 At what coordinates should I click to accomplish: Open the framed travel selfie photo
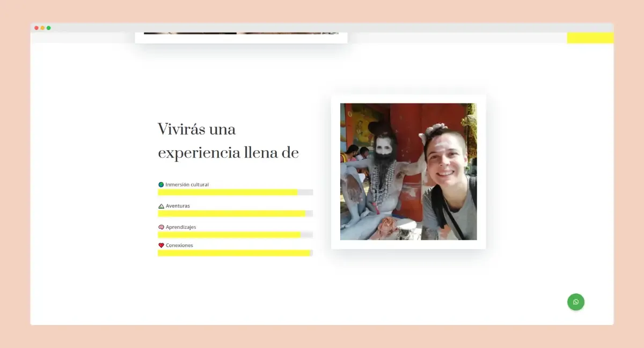(408, 171)
